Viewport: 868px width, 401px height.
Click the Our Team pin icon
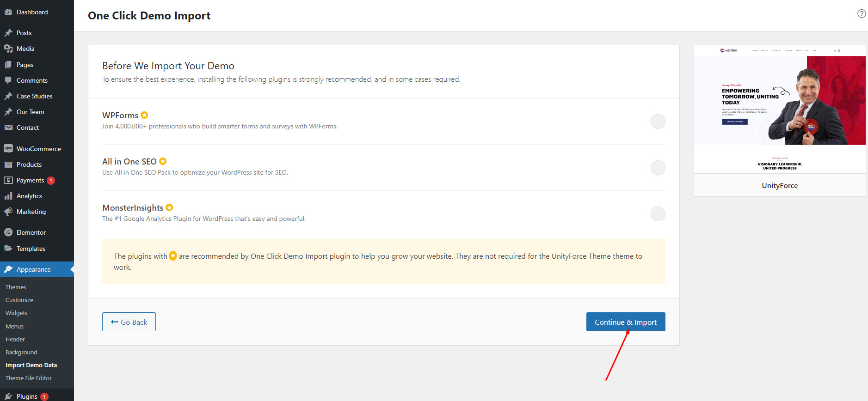[x=8, y=112]
